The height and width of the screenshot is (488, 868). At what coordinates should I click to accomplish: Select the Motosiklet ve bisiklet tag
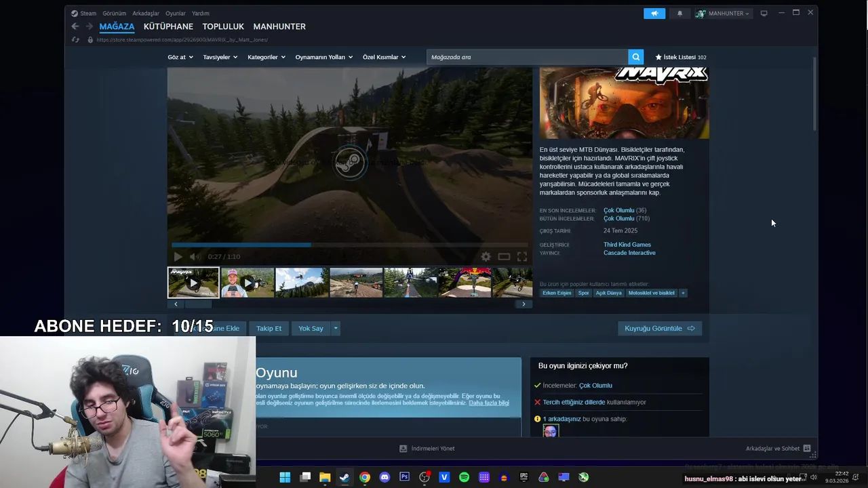tap(651, 293)
